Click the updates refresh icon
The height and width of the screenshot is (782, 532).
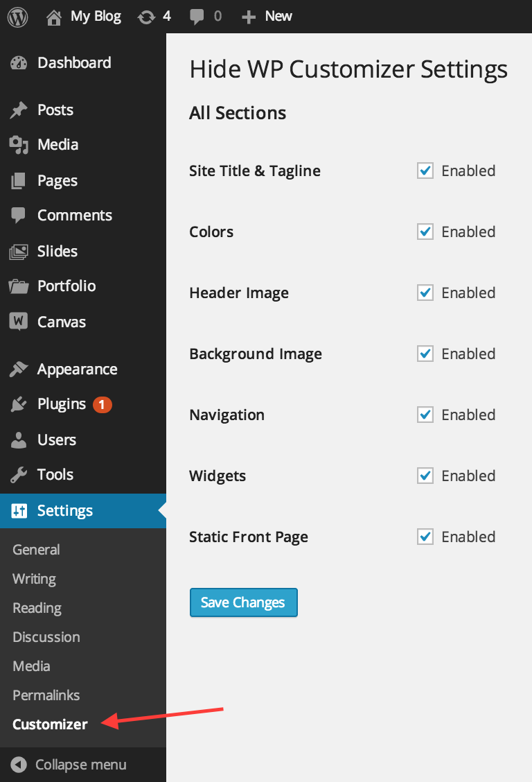[x=146, y=17]
